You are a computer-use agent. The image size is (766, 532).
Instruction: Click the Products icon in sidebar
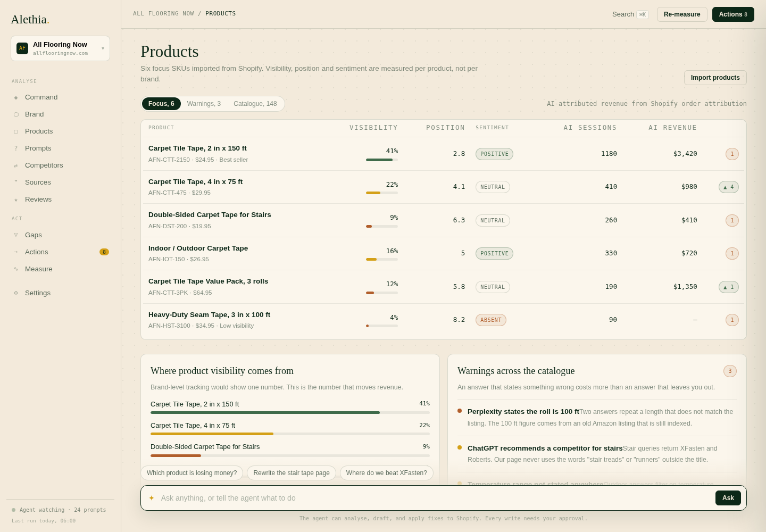pyautogui.click(x=16, y=131)
